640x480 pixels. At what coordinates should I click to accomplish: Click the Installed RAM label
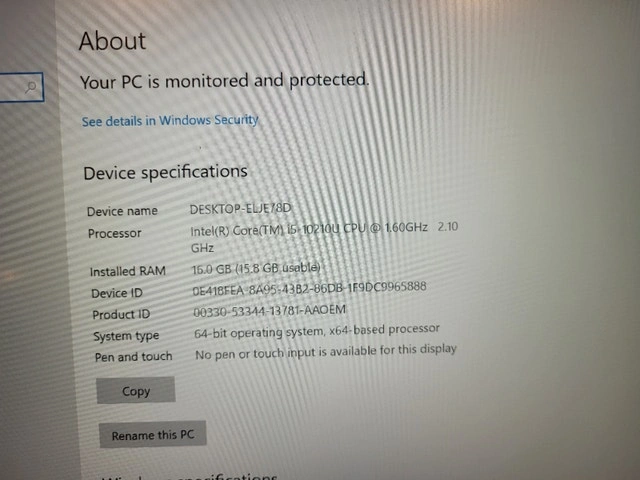point(128,271)
